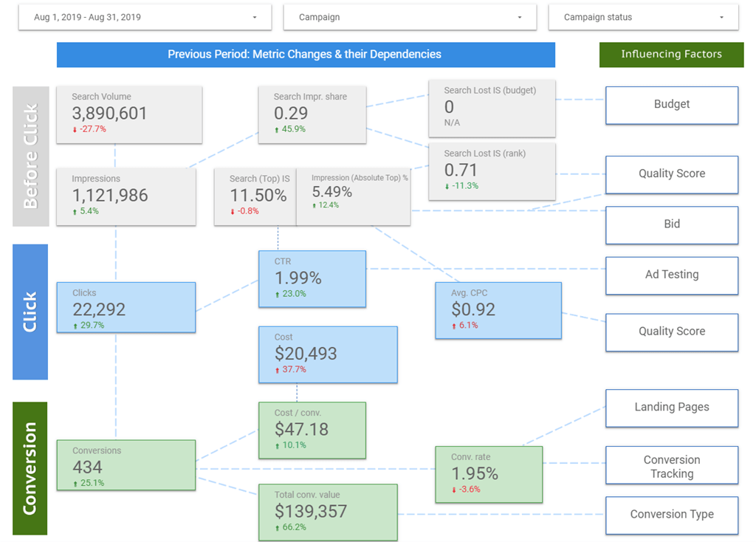
Task: Open the Campaign status dropdown
Action: coord(642,17)
